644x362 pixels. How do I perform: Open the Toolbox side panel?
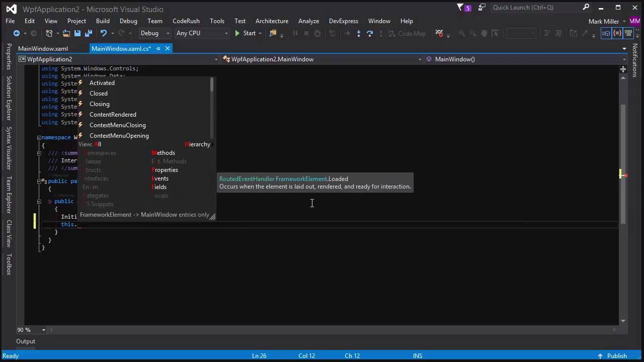point(9,264)
